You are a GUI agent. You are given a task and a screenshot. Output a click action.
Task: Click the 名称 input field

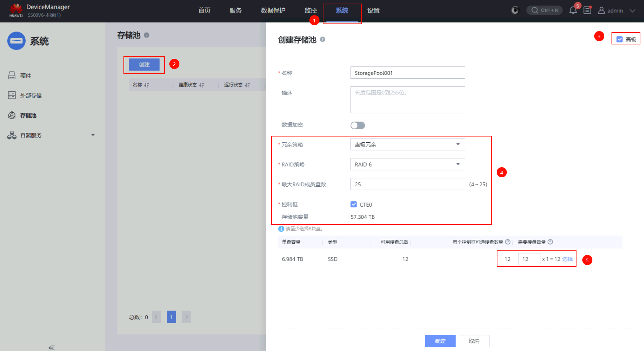pos(408,73)
